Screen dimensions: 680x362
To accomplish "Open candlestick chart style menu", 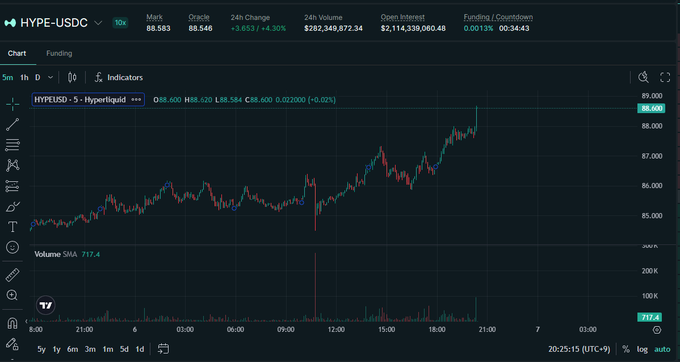I will point(72,78).
